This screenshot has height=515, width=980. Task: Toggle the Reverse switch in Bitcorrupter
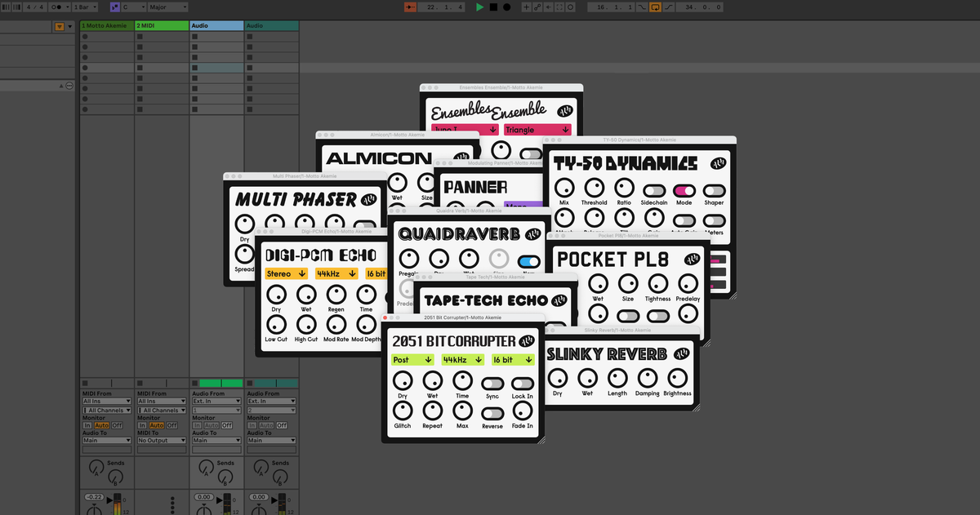[x=492, y=413]
